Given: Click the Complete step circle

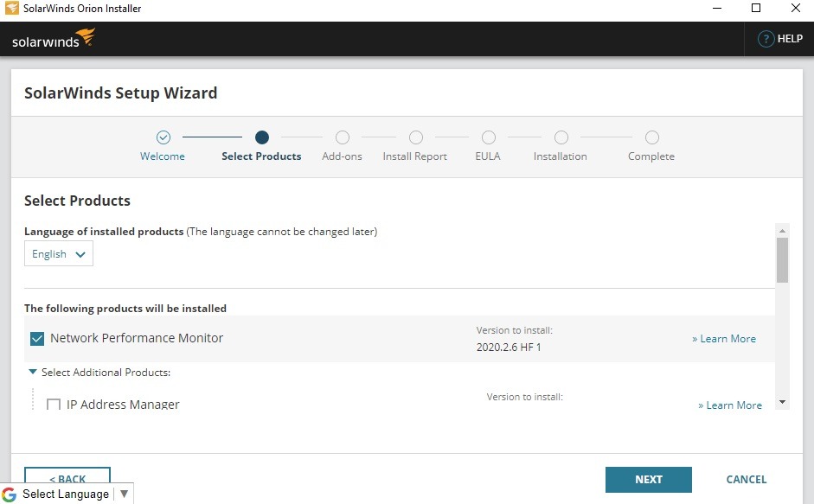Looking at the screenshot, I should point(652,137).
